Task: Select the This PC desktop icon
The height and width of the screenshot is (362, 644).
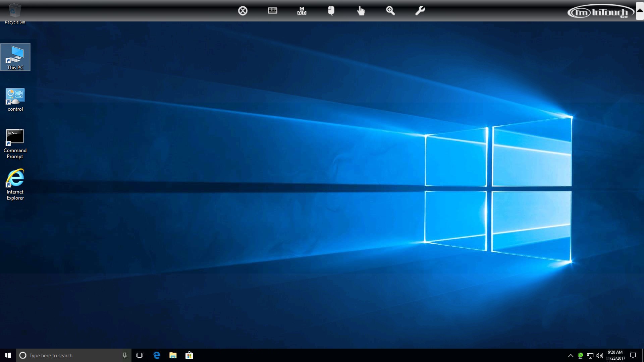Action: [15, 57]
